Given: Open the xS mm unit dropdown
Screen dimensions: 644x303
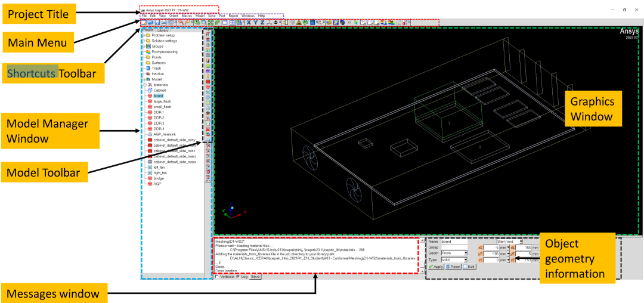Looking at the screenshot, I should point(508,248).
